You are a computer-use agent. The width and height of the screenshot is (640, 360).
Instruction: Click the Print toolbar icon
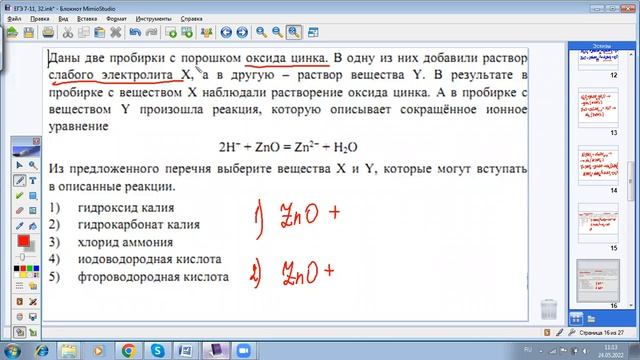tap(48, 32)
